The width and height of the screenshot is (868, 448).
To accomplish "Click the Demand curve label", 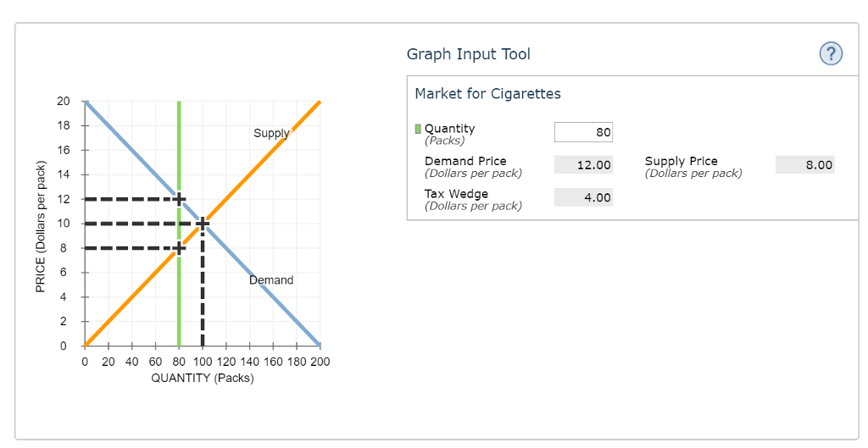I will (271, 280).
